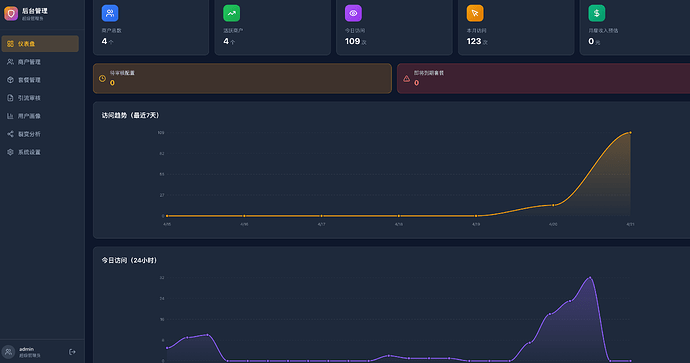The width and height of the screenshot is (690, 363).
Task: Open the orange pending review 待审核配置 banner
Action: tap(242, 78)
